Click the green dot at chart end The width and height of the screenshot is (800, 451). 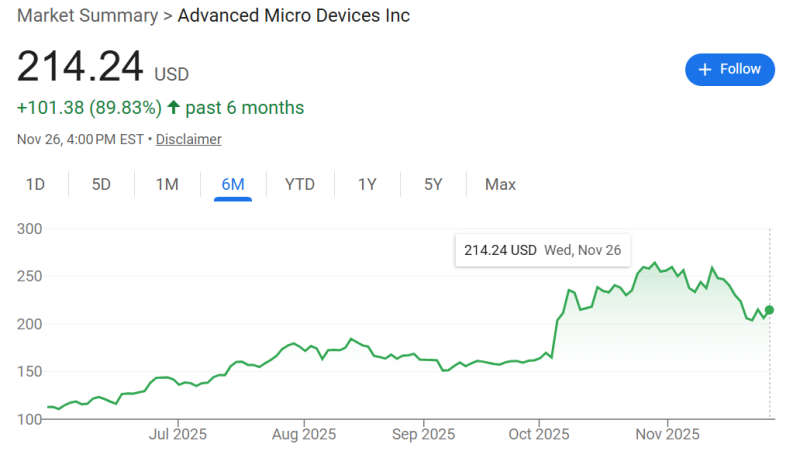pos(769,310)
